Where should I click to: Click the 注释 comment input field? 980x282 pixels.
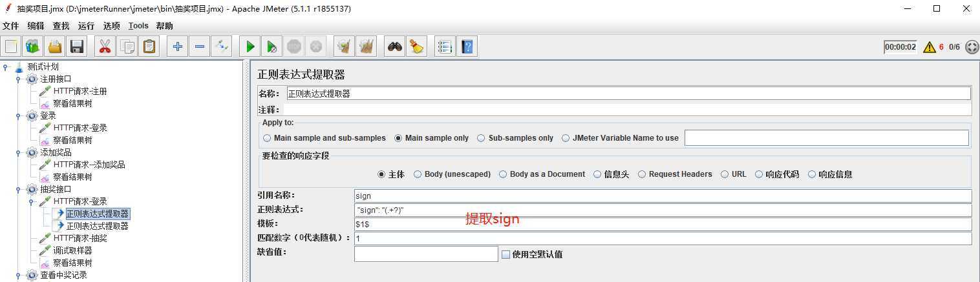pos(627,110)
